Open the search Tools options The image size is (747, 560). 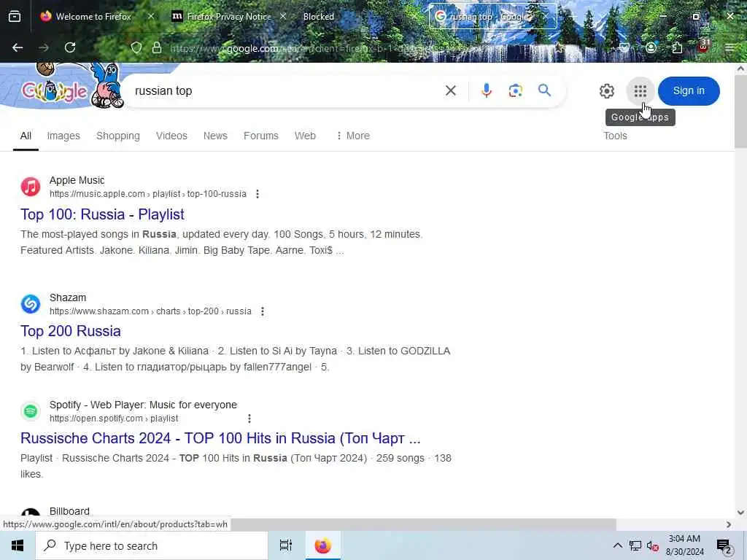click(x=615, y=136)
